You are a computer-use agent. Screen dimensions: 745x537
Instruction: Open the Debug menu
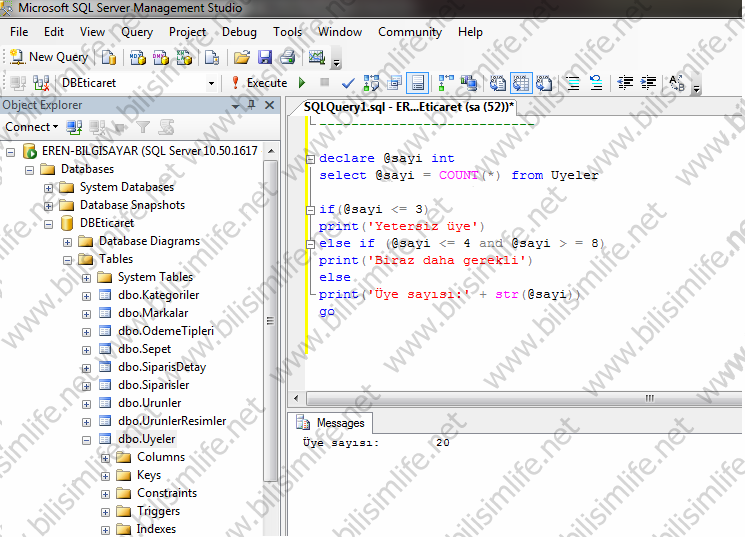(x=239, y=32)
